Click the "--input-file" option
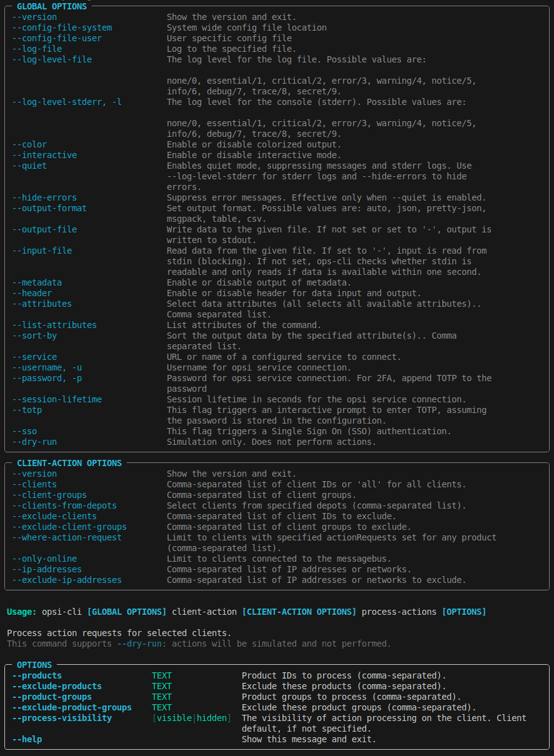This screenshot has height=756, width=554. pyautogui.click(x=42, y=251)
